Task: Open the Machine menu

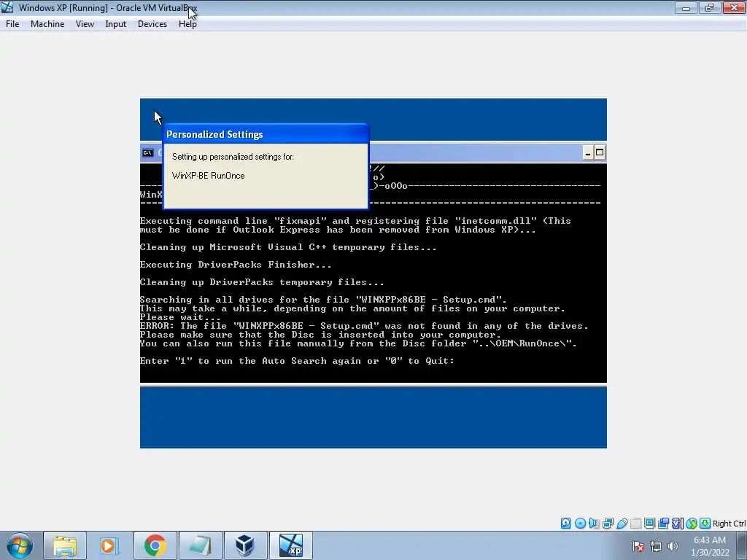Action: [47, 24]
